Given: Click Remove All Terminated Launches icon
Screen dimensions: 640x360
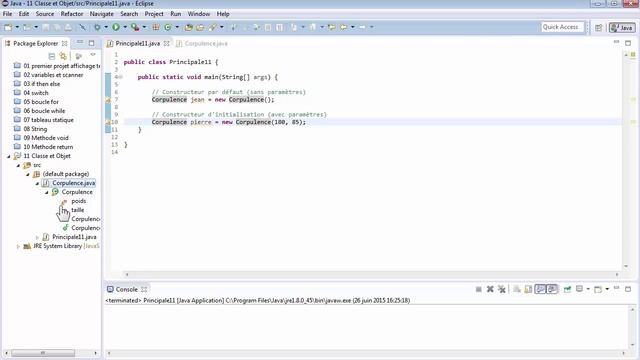Looking at the screenshot, I should [502, 289].
